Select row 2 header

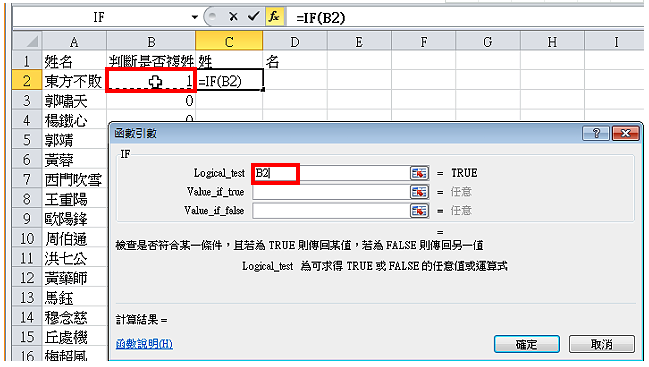27,81
